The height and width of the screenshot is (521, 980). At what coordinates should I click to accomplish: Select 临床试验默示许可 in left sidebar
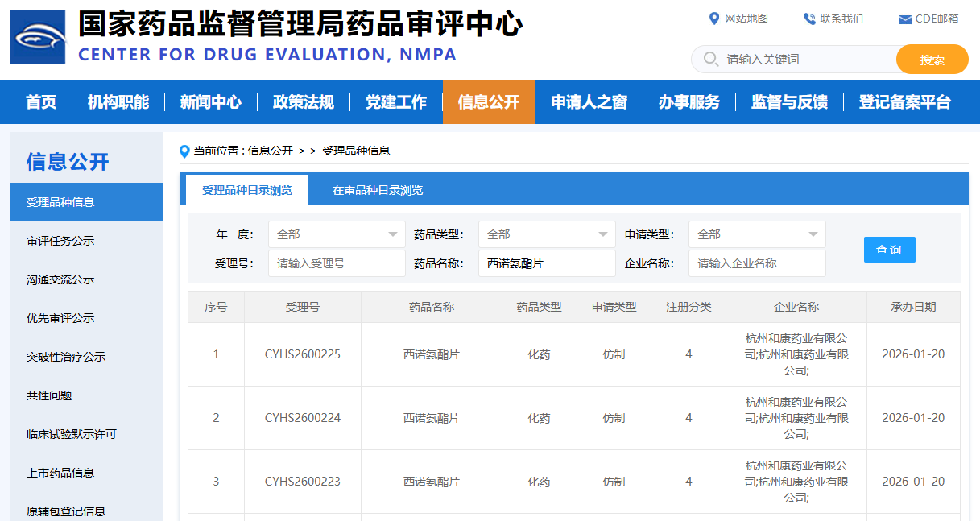(x=72, y=434)
